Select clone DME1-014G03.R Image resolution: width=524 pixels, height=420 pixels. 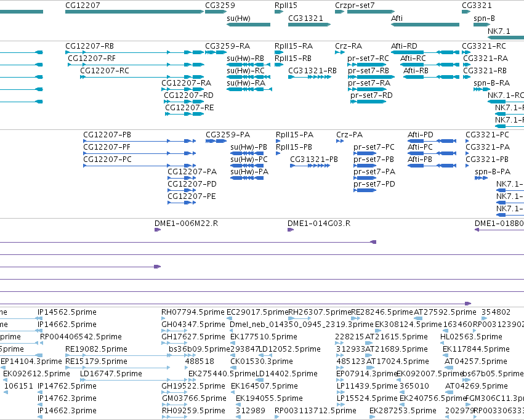click(291, 230)
